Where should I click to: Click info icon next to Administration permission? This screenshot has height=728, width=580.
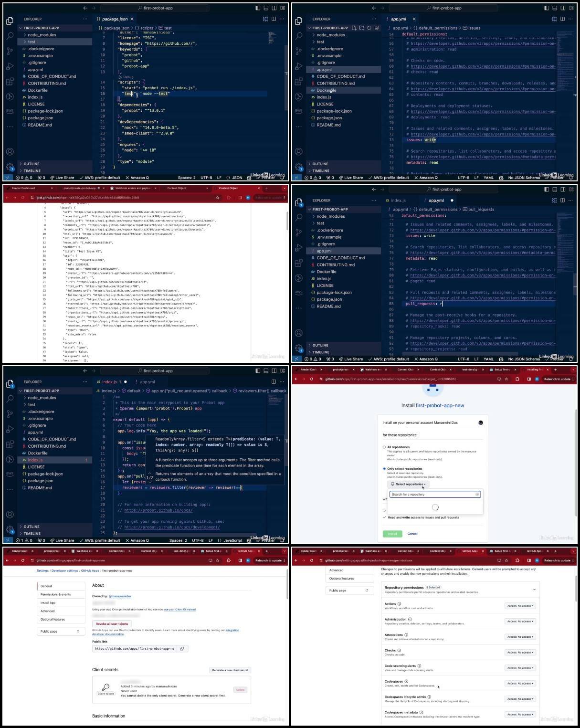click(410, 619)
